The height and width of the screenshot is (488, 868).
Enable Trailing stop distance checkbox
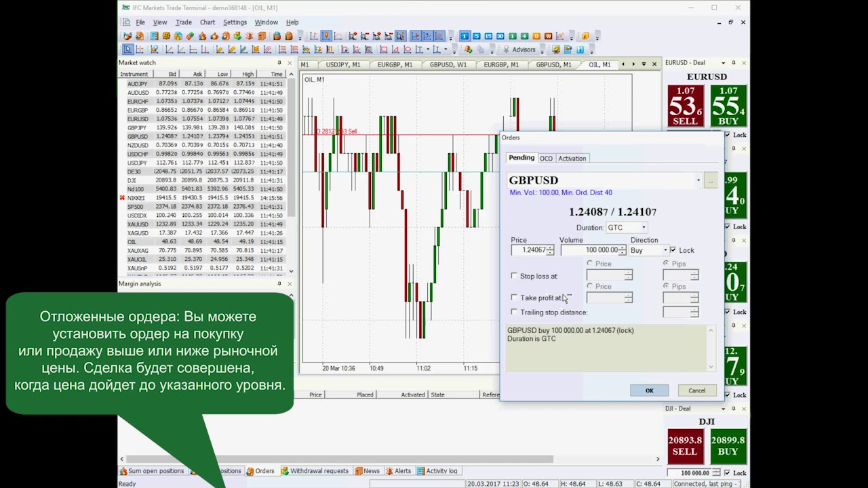(x=514, y=312)
